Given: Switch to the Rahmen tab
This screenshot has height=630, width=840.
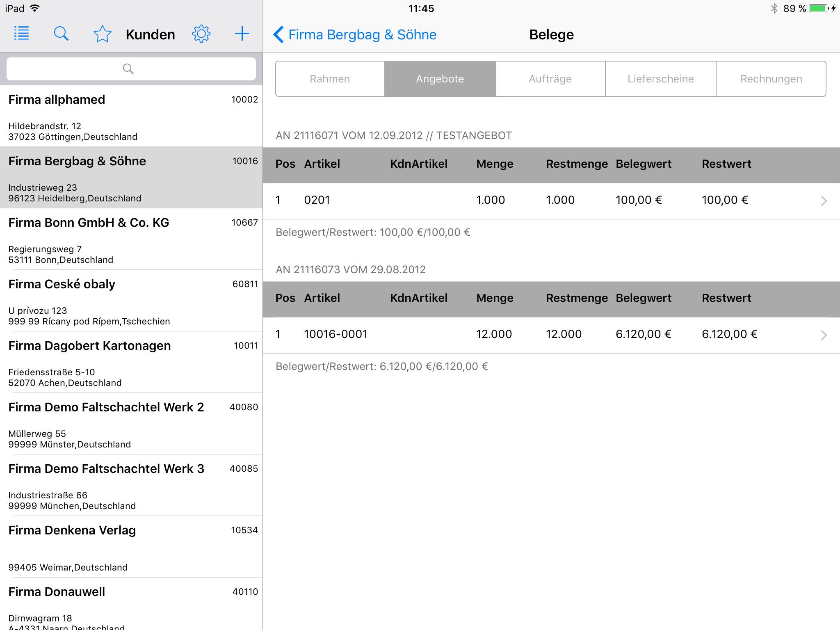Looking at the screenshot, I should pos(330,79).
